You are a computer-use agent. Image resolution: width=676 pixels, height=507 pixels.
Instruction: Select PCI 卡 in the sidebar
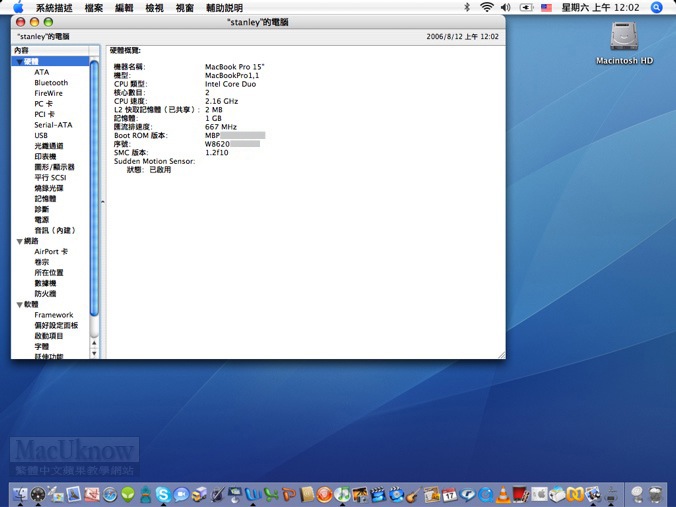point(44,114)
